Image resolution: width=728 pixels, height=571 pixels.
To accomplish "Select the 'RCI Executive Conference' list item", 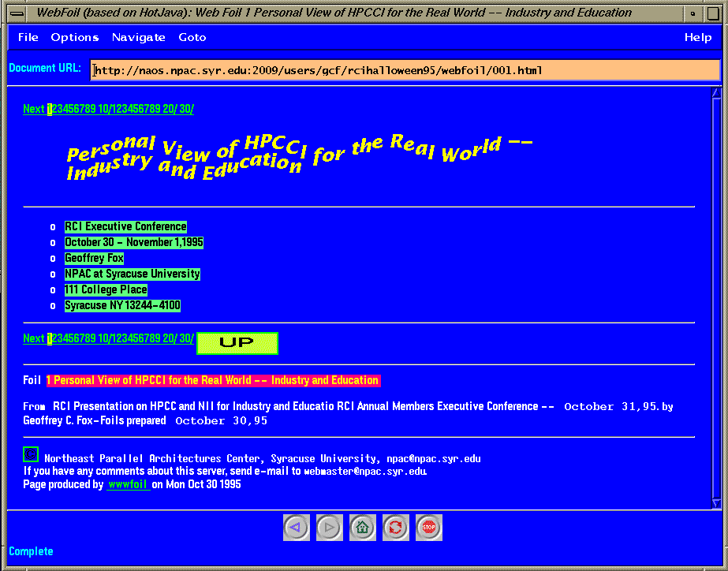I will pyautogui.click(x=126, y=226).
